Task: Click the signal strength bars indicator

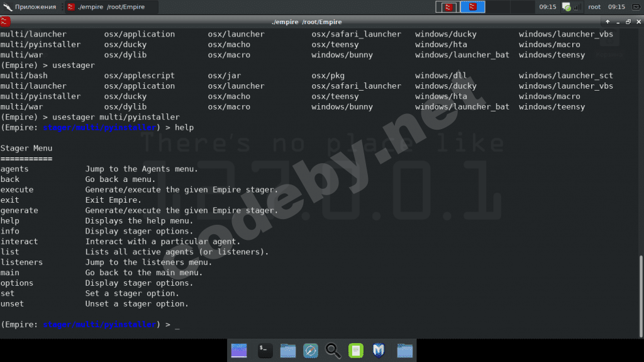Action: (577, 7)
